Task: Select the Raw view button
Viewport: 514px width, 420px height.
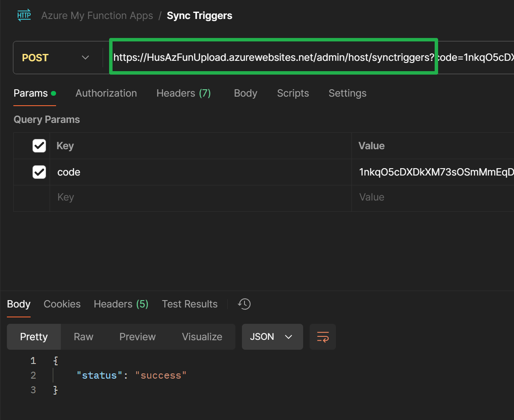Action: coord(83,337)
